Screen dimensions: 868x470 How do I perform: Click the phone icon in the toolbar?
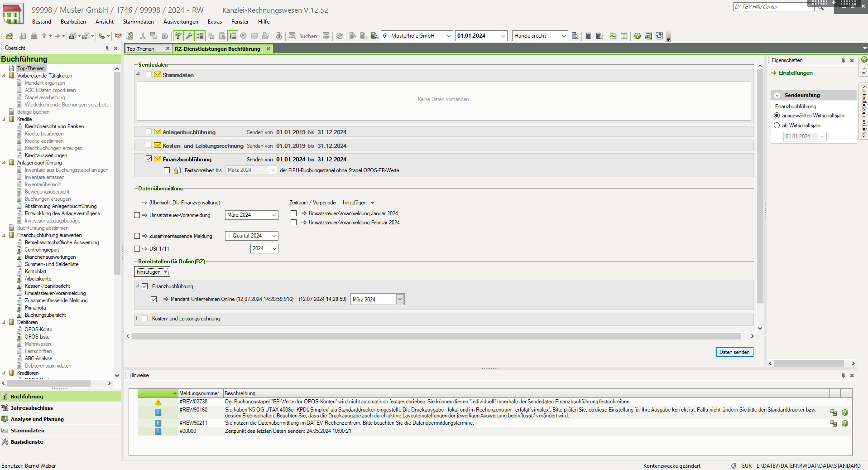(x=102, y=36)
